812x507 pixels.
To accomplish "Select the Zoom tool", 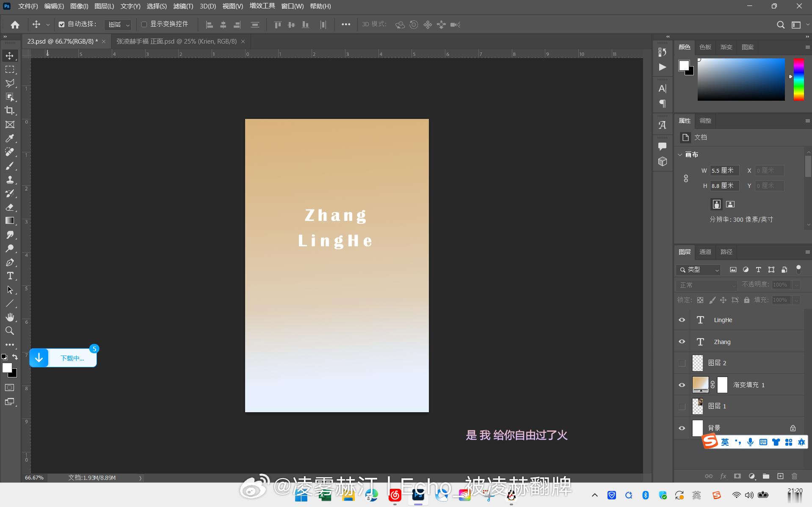I will pos(10,331).
